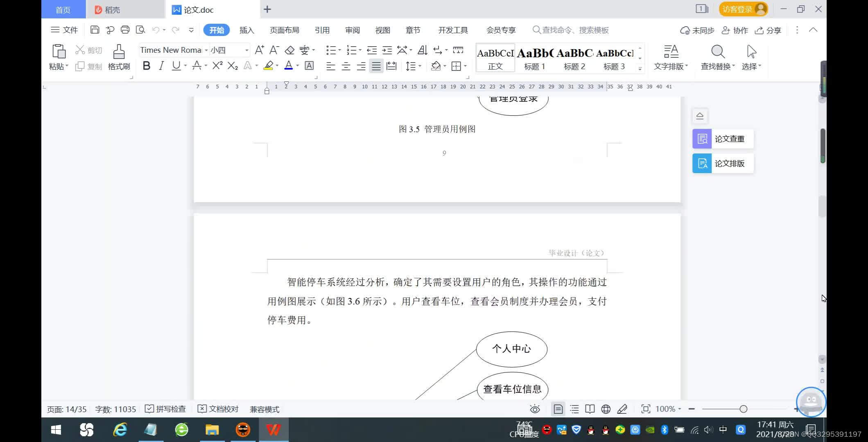Click the fit-page zoom icon
This screenshot has width=868, height=442.
[x=646, y=409]
